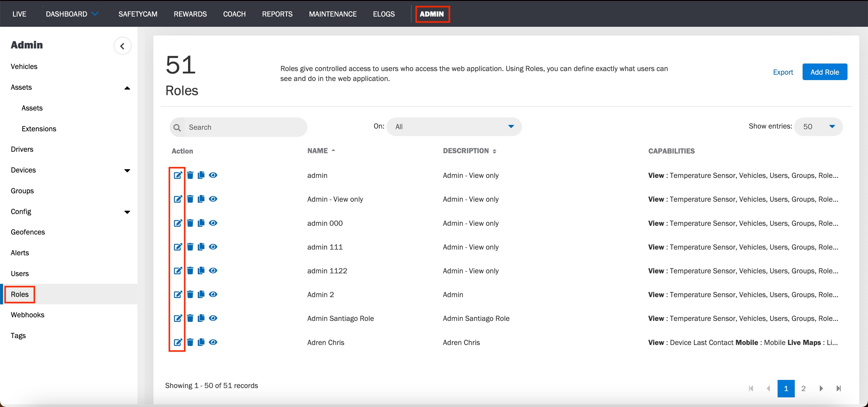Open Webhooks in Admin sidebar
This screenshot has height=407, width=868.
pos(27,315)
